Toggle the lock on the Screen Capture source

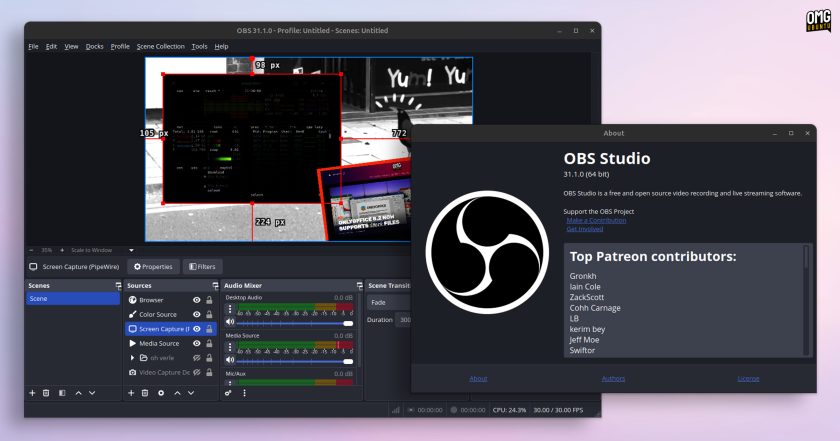pyautogui.click(x=209, y=329)
